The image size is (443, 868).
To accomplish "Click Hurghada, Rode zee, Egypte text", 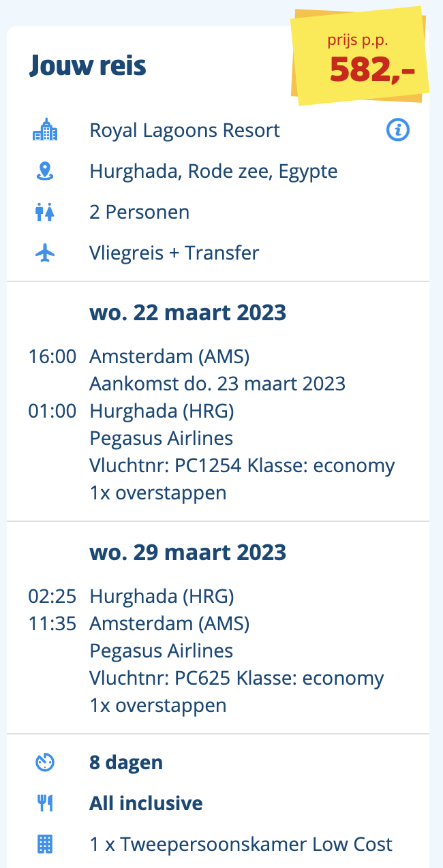I will click(213, 171).
